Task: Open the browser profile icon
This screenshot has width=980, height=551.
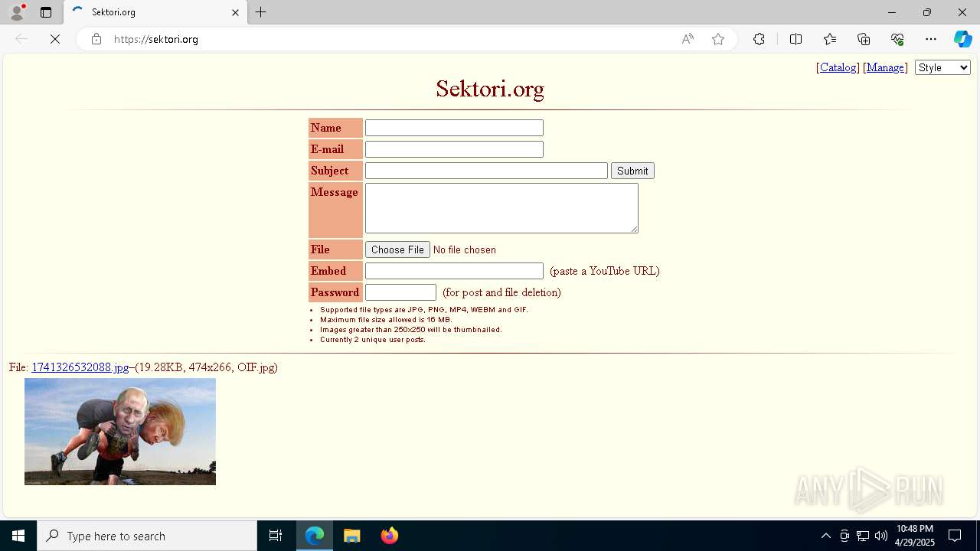Action: coord(17,12)
